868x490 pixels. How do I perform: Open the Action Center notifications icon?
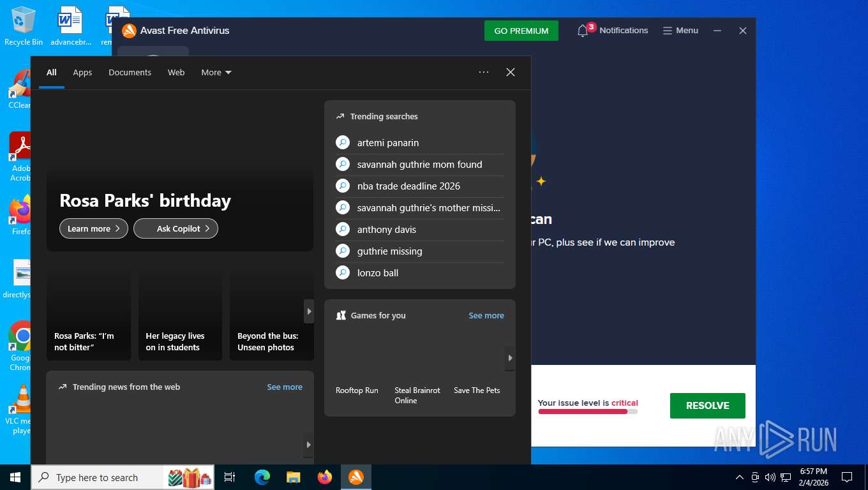(x=847, y=477)
